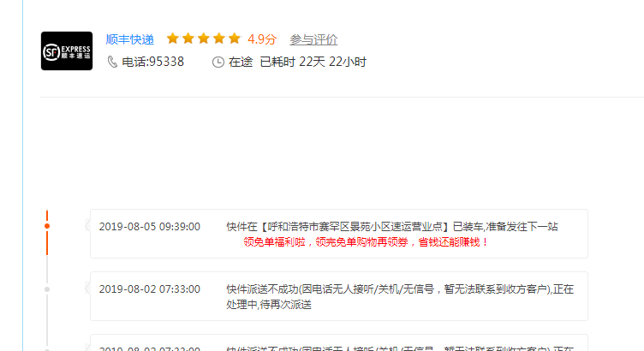Click the fourth gold rating star
Screen dimensions: 644x351
(x=219, y=39)
